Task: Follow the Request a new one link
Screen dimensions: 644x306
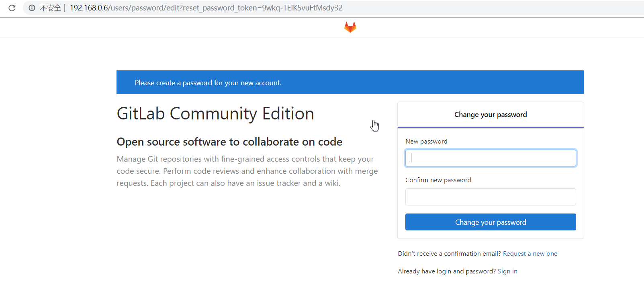Action: tap(530, 254)
